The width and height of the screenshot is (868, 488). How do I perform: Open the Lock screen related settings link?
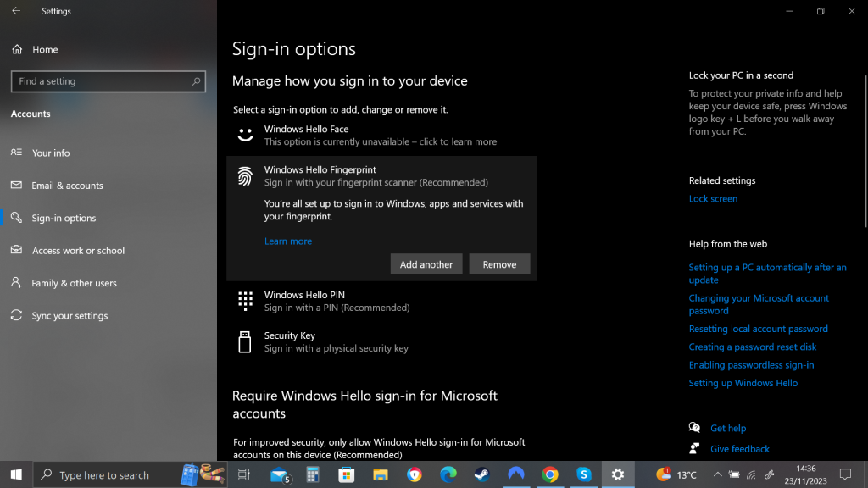(x=713, y=199)
